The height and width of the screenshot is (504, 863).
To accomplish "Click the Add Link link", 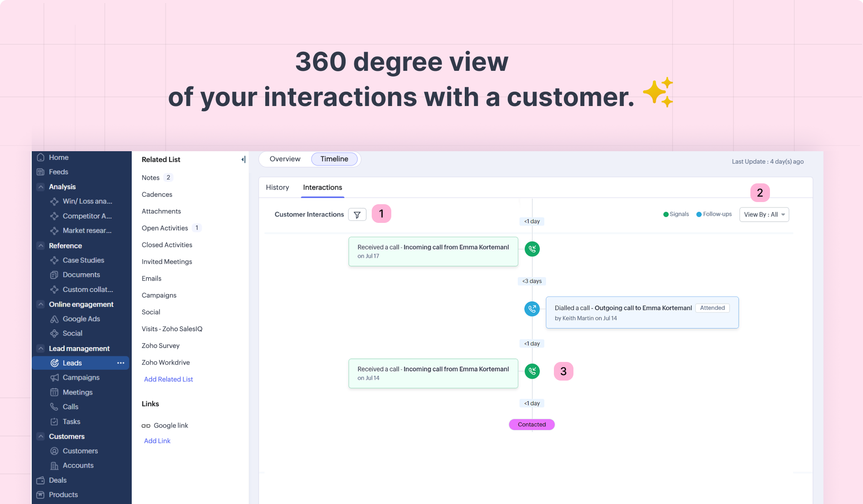I will pyautogui.click(x=157, y=441).
